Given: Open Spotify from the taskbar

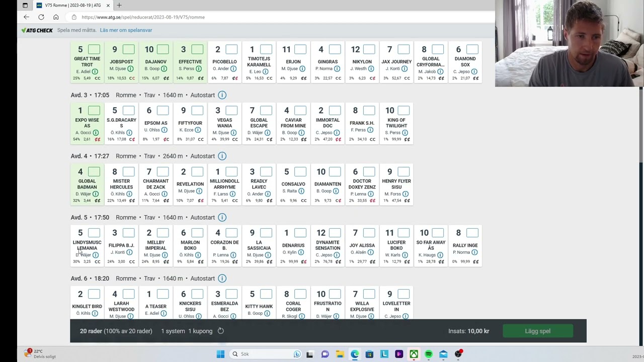Looking at the screenshot, I should (429, 354).
